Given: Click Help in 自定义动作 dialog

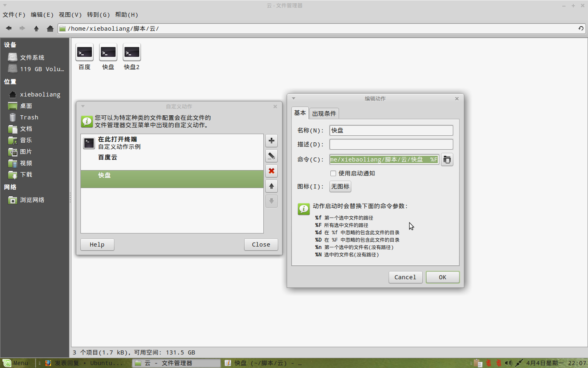Looking at the screenshot, I should click(97, 245).
